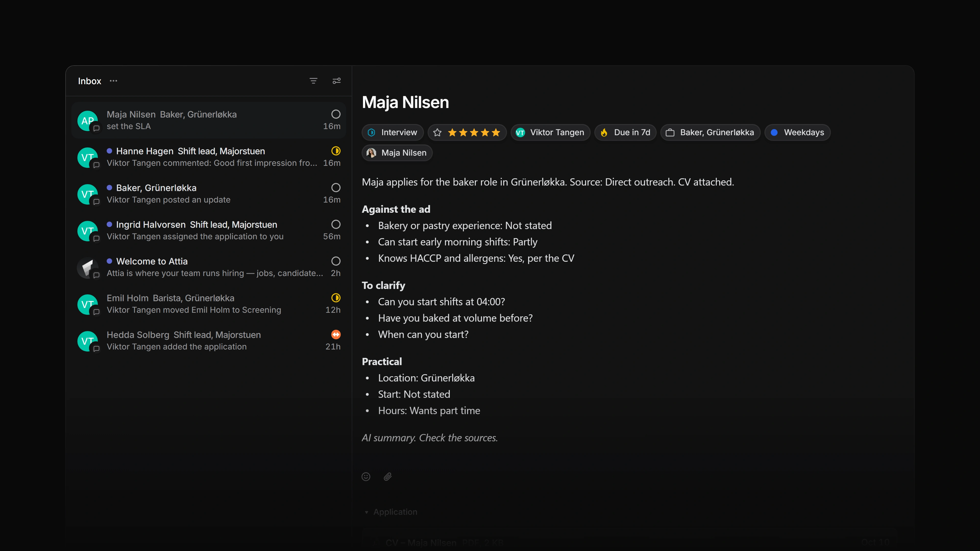Open the Due in 7d SLA pill
This screenshot has height=551, width=980.
pos(625,132)
